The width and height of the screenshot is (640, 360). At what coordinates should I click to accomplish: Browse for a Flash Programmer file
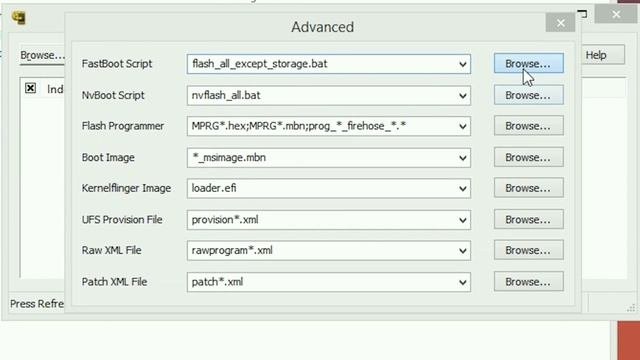(529, 126)
